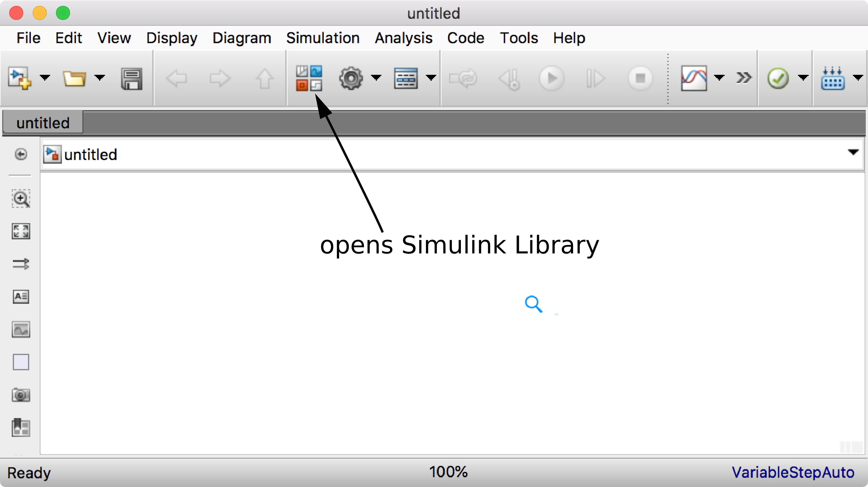Expand the Data Inspector dropdown arrow
Screen dimensions: 868x487
tap(719, 78)
